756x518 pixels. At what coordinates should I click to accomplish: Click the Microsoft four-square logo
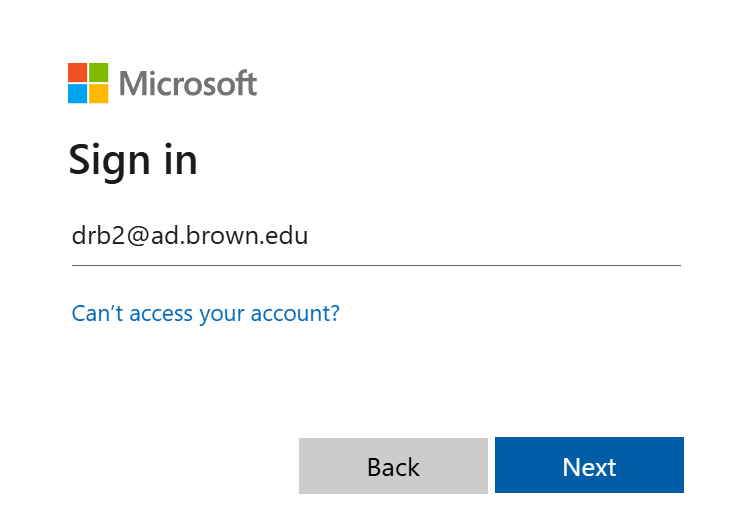coord(88,83)
